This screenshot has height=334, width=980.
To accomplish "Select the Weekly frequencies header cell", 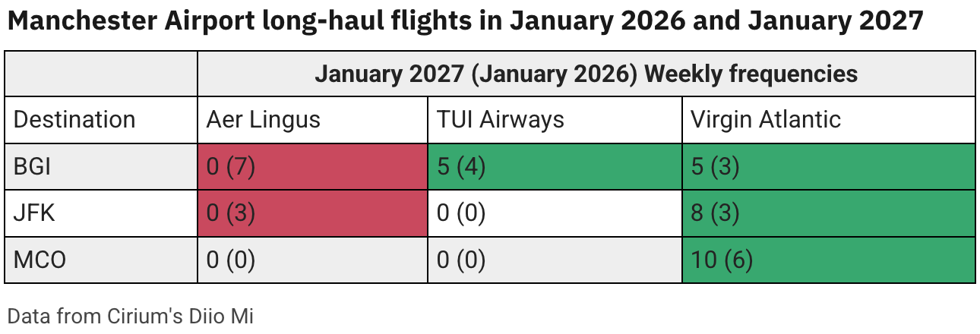I will 586,74.
